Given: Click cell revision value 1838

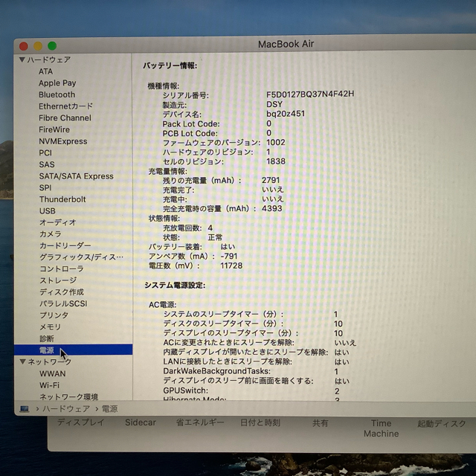Looking at the screenshot, I should (276, 161).
